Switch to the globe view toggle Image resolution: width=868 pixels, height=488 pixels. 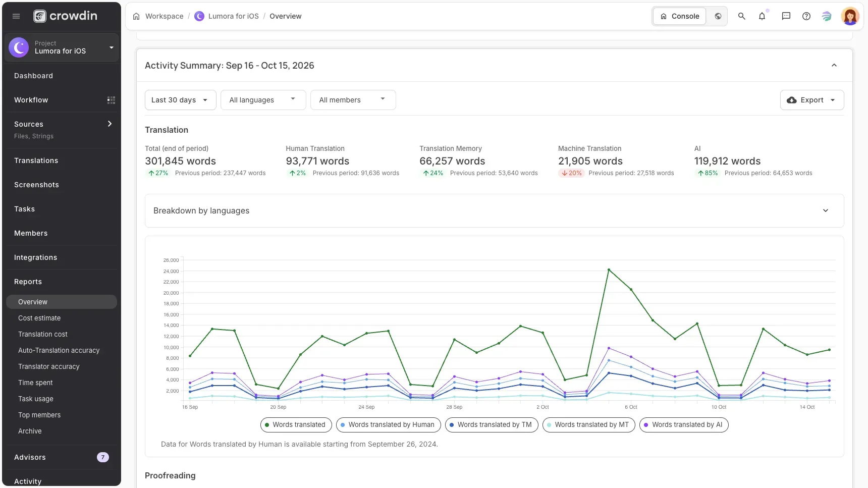point(718,16)
